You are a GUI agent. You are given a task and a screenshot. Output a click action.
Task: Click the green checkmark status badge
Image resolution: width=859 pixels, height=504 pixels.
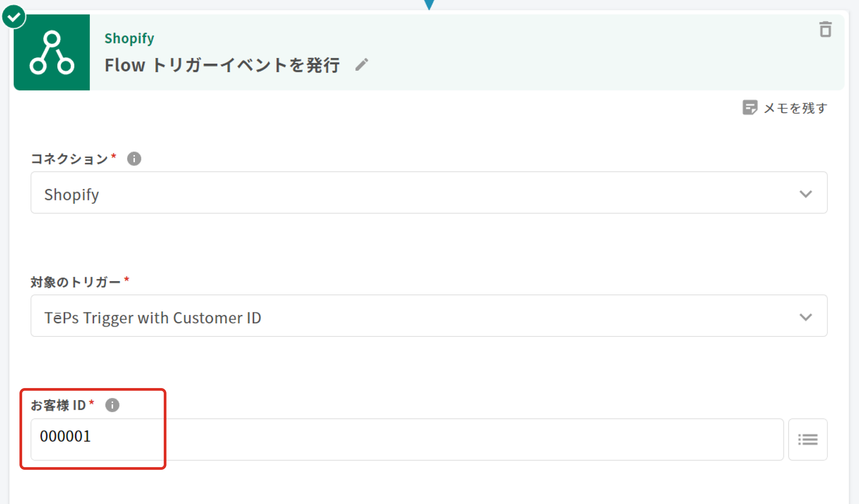(x=14, y=17)
